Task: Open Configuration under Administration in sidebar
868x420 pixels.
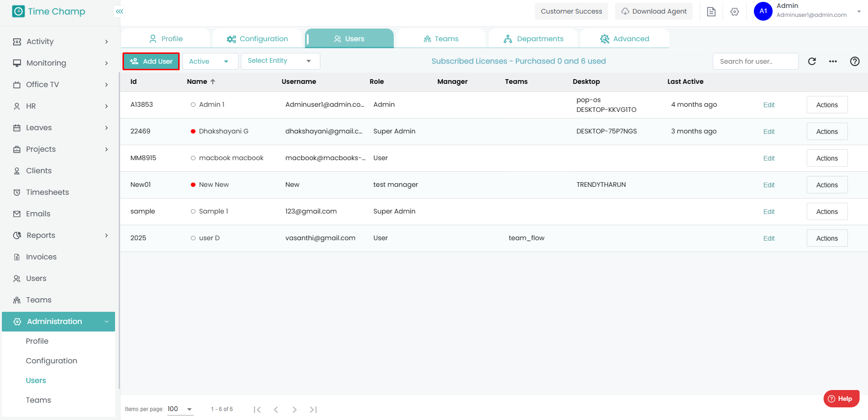Action: click(51, 361)
